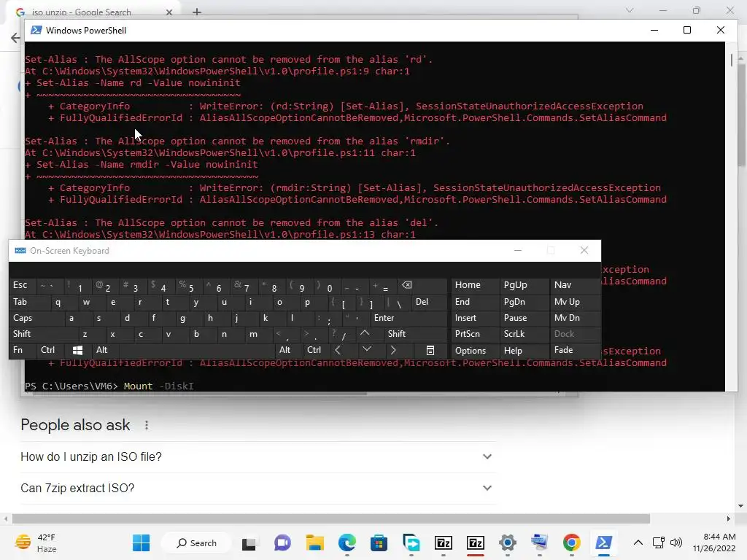Open People also ask three-dot menu

146,425
